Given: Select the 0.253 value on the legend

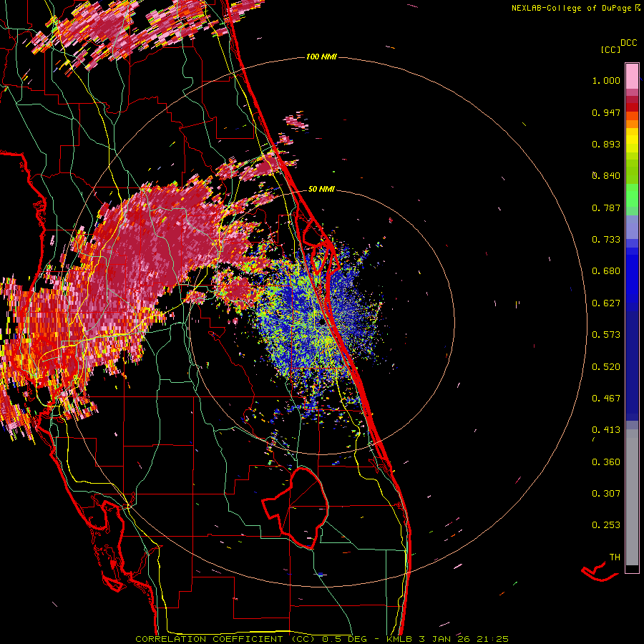Looking at the screenshot, I should point(606,525).
